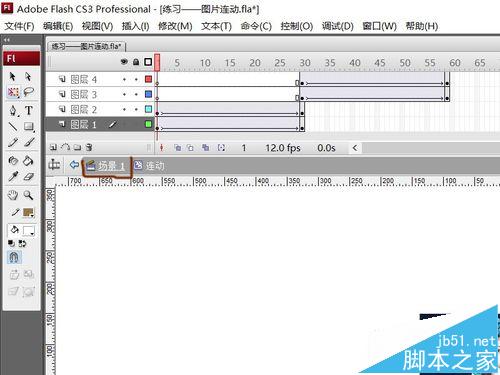
Task: Toggle visibility dot for 图层 4
Action: pyautogui.click(x=124, y=79)
